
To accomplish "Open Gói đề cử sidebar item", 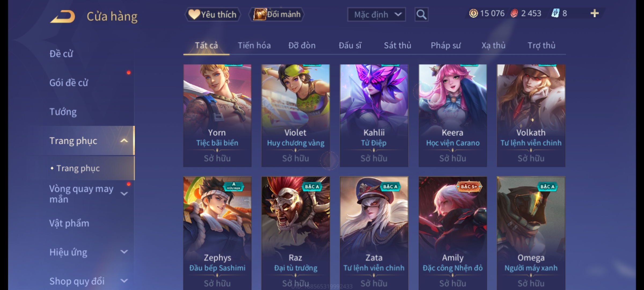I will coord(68,83).
